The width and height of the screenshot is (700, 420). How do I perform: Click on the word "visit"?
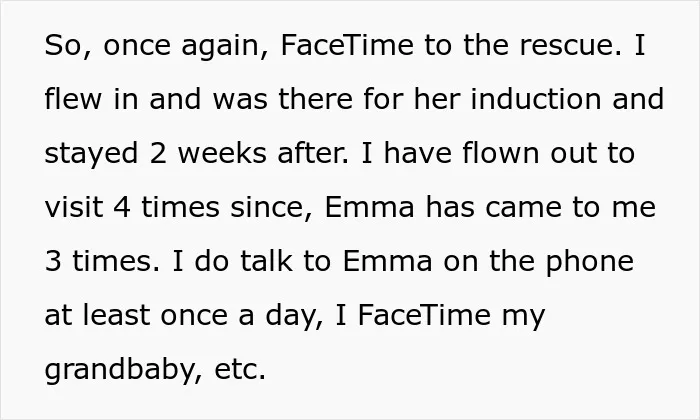click(74, 207)
